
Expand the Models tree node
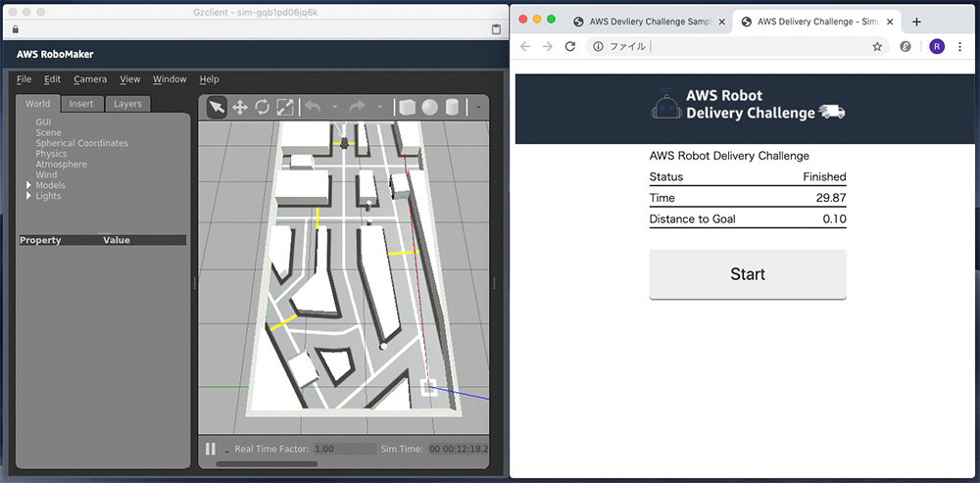tap(28, 185)
